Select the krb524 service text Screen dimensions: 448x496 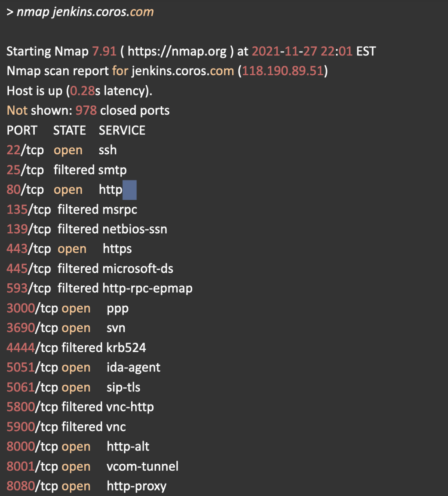click(x=126, y=348)
